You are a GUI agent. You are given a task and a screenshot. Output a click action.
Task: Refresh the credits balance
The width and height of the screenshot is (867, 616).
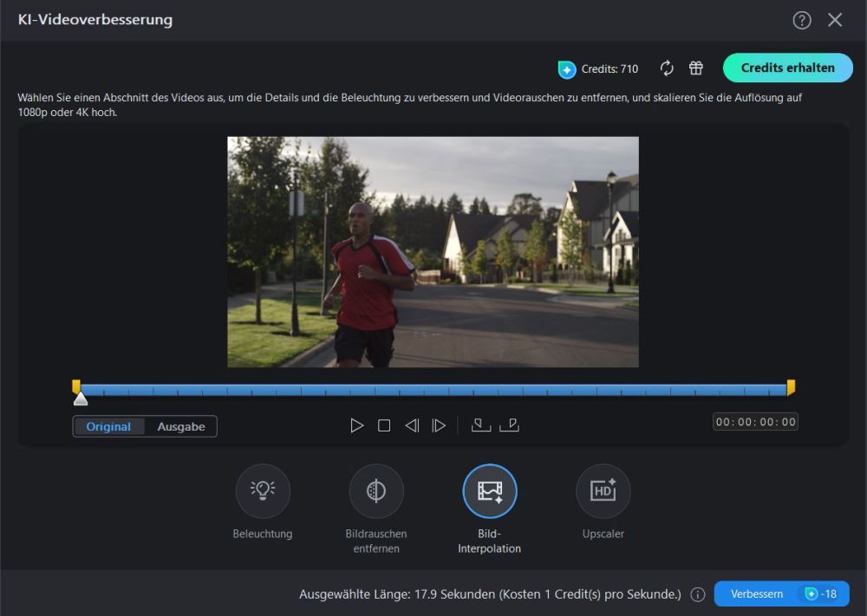pyautogui.click(x=667, y=68)
